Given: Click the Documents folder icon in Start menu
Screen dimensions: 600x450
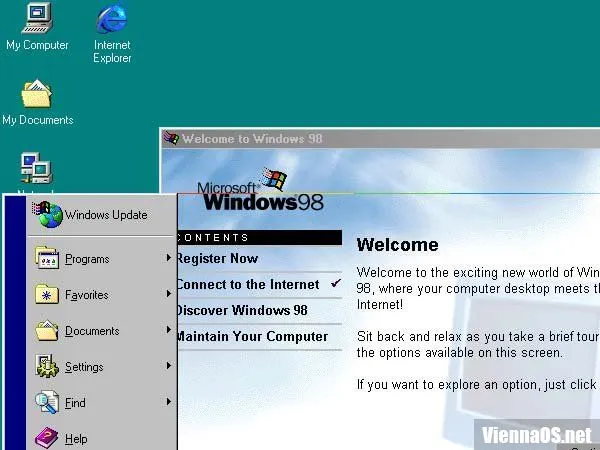Looking at the screenshot, I should pos(47,330).
